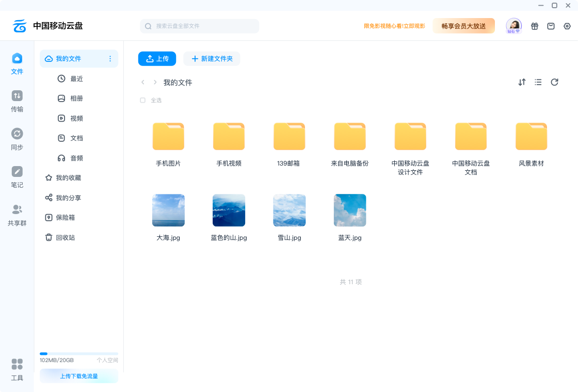Open the 工具 tools grid icon

click(x=17, y=365)
